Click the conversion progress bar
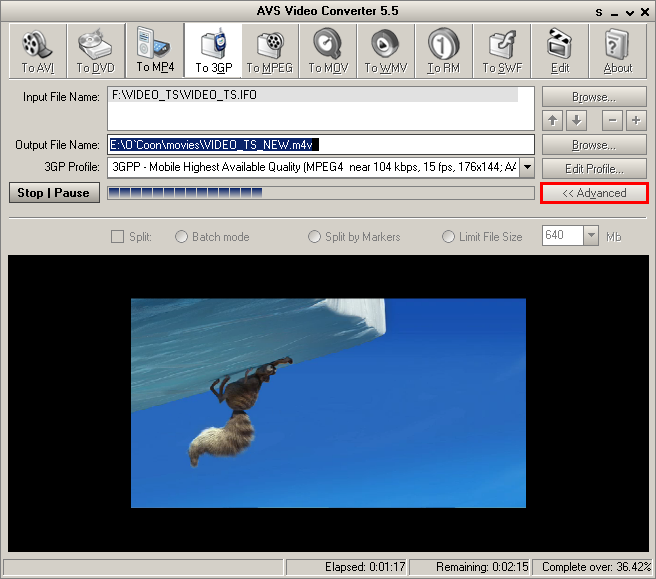The image size is (656, 579). point(321,193)
